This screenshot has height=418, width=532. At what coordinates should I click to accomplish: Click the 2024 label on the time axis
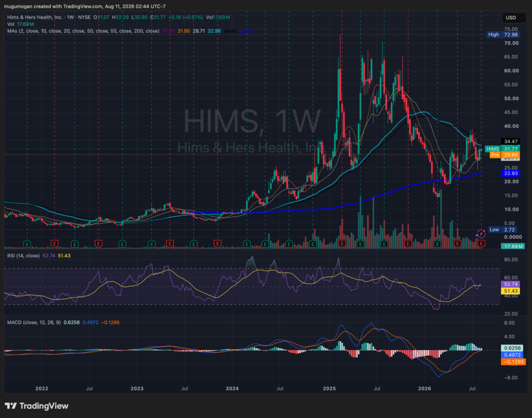(x=232, y=388)
